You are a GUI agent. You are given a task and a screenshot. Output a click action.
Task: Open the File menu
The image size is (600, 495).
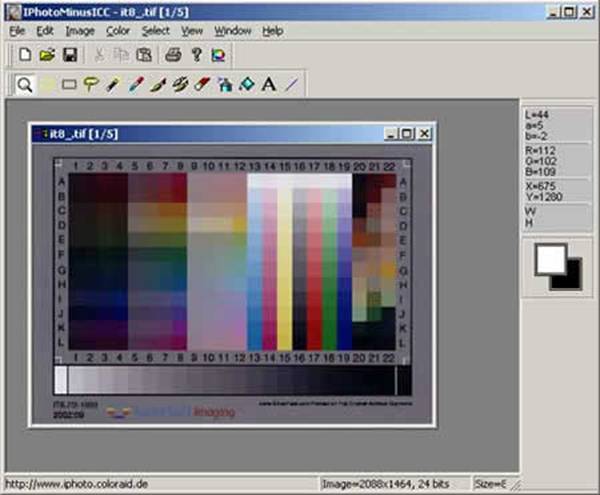(17, 31)
